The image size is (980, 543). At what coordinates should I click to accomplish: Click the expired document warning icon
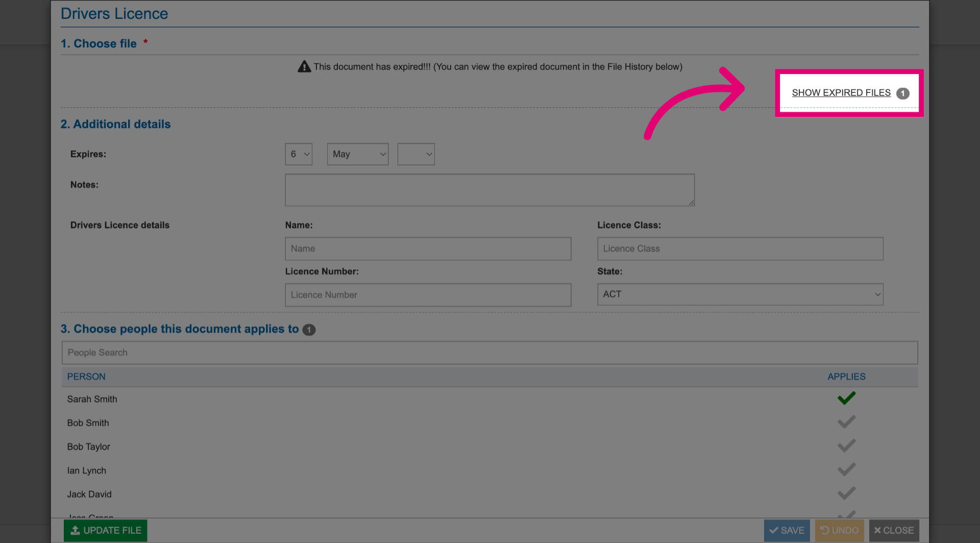point(304,66)
